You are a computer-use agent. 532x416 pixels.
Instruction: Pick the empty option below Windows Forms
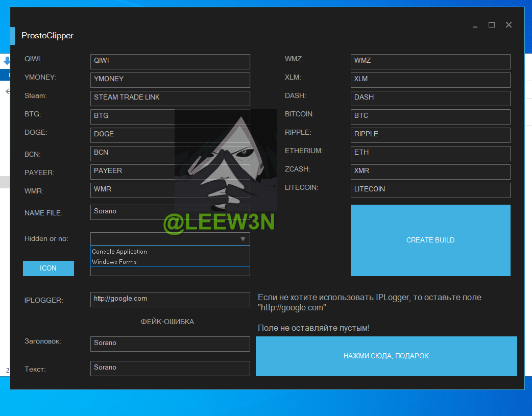click(x=170, y=271)
